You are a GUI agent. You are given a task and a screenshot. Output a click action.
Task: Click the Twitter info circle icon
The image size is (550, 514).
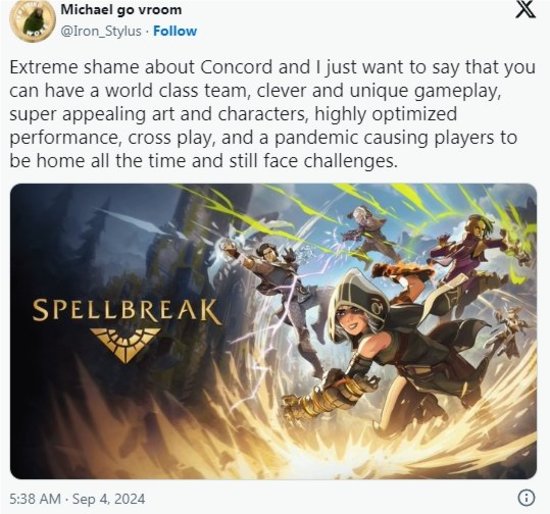526,498
